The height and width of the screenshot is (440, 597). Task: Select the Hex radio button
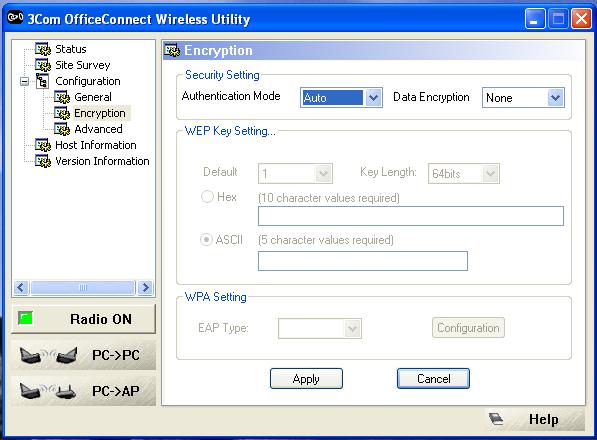tap(207, 197)
